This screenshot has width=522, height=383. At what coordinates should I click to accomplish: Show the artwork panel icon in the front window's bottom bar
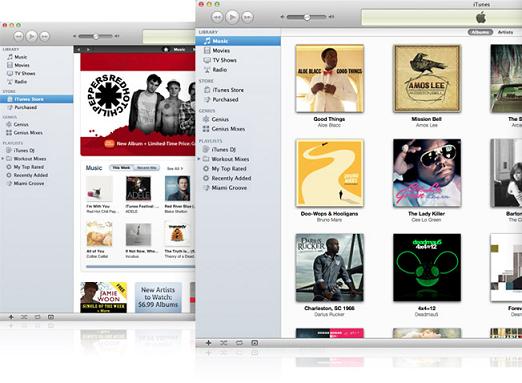[254, 343]
